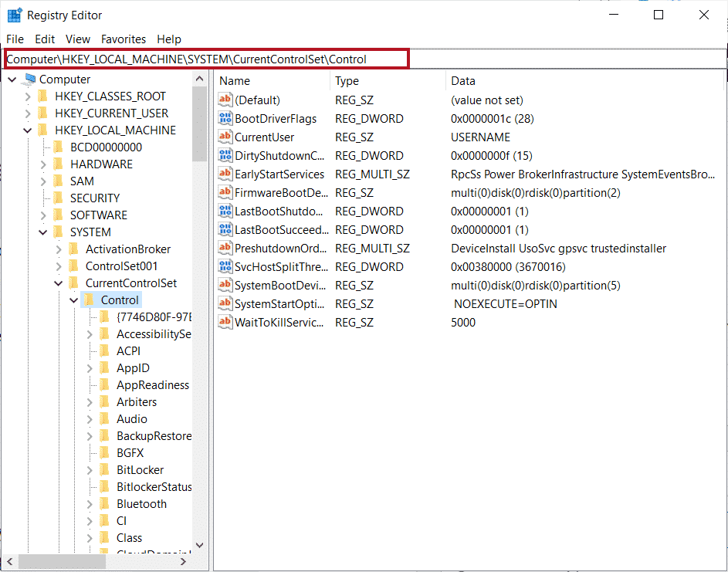Select the FirmwareBootDe... value icon
The height and width of the screenshot is (572, 728).
pos(225,192)
